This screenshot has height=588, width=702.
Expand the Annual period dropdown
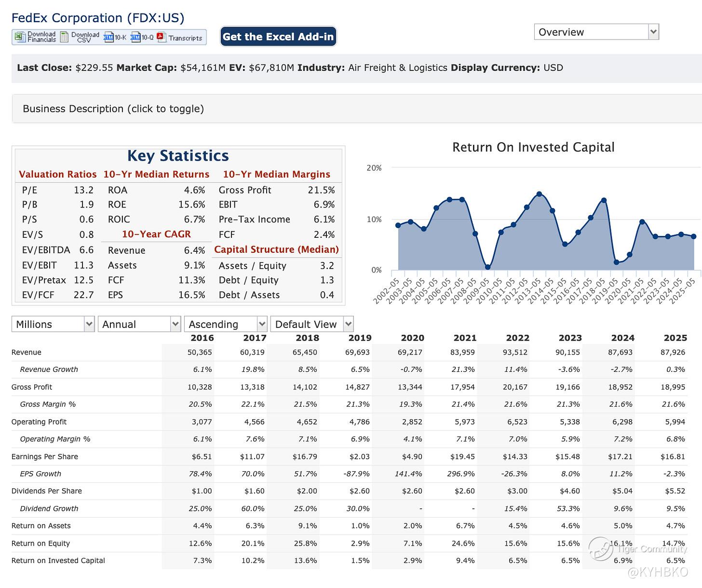coord(139,324)
